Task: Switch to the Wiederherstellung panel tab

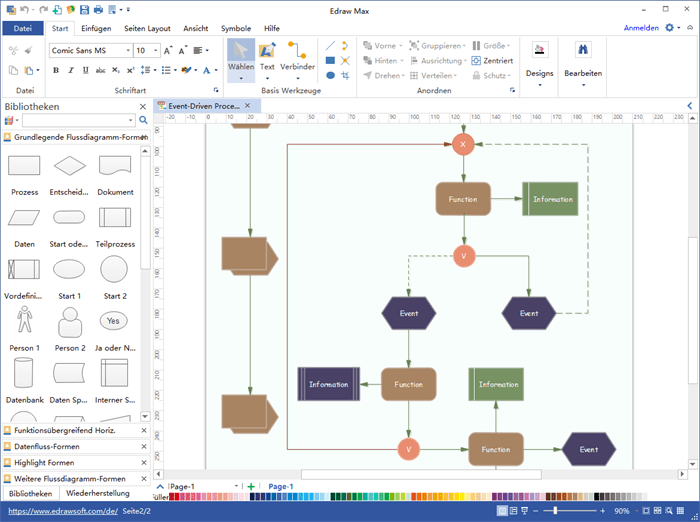Action: 98,493
